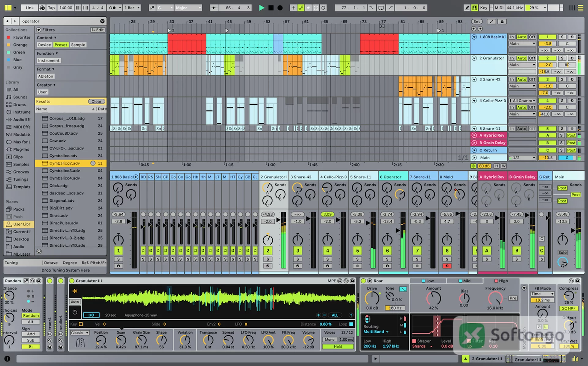The height and width of the screenshot is (366, 588).
Task: Toggle the Computer MIDI Keyboard icon
Action: (x=474, y=8)
